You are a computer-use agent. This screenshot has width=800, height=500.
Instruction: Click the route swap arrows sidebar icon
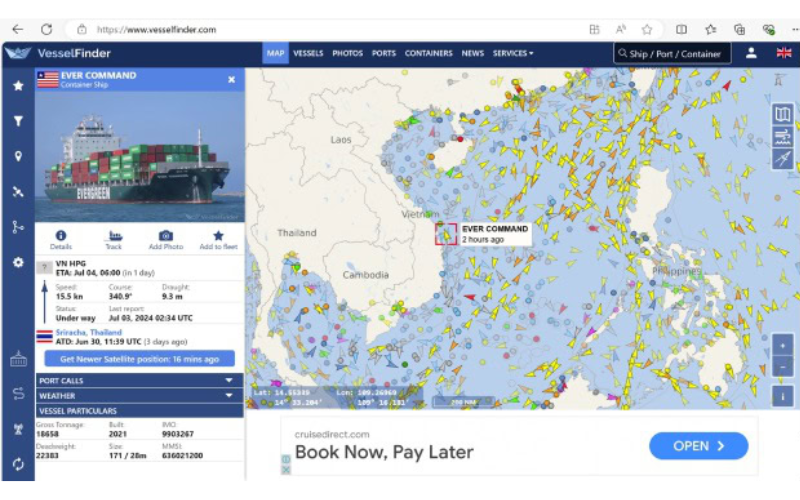tap(18, 393)
